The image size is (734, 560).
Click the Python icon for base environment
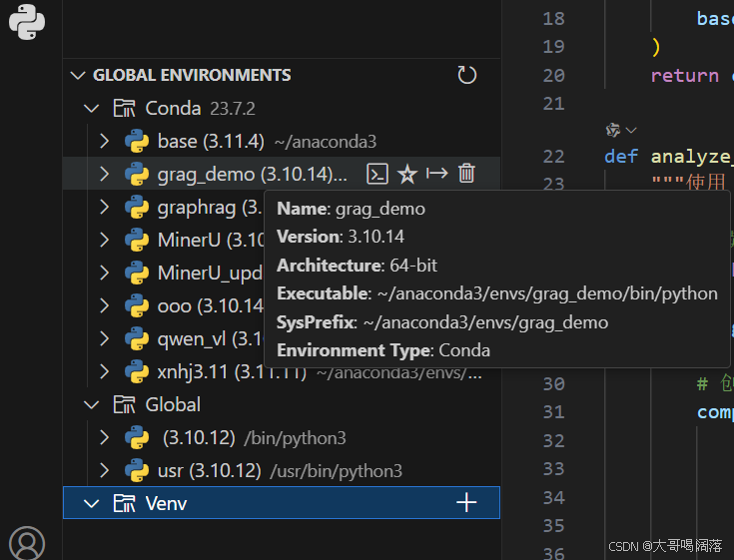coord(137,142)
